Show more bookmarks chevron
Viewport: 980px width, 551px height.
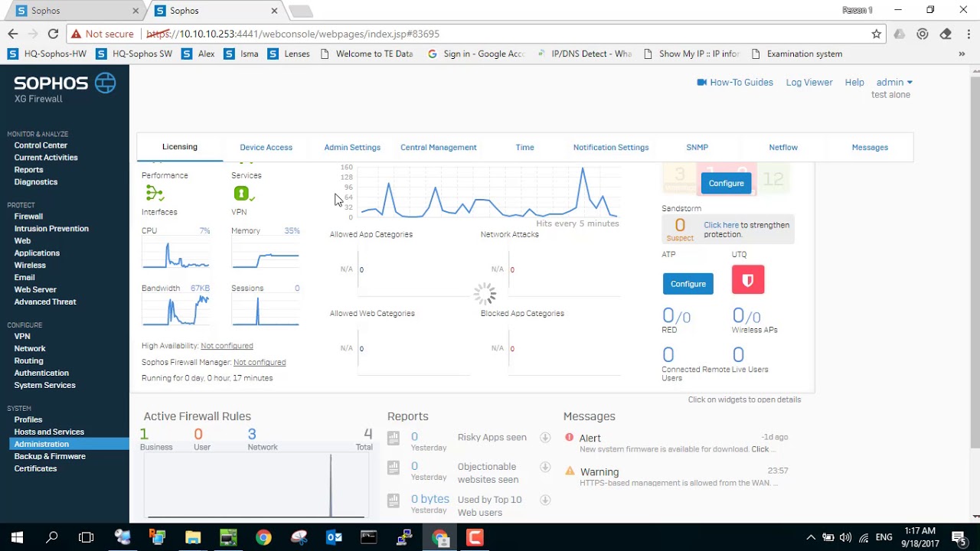tap(962, 54)
